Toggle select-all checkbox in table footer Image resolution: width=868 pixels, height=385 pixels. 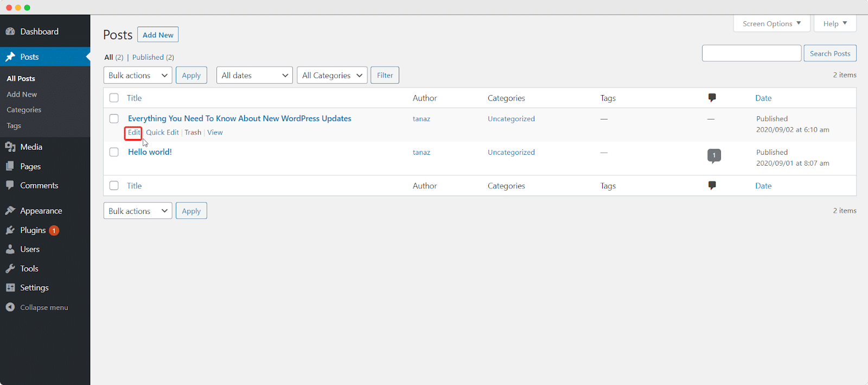(x=114, y=186)
